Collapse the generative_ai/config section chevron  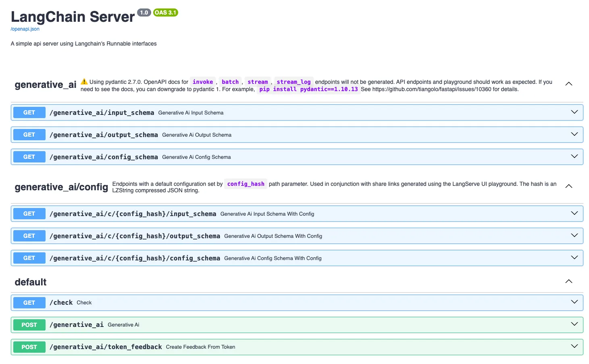coord(568,186)
